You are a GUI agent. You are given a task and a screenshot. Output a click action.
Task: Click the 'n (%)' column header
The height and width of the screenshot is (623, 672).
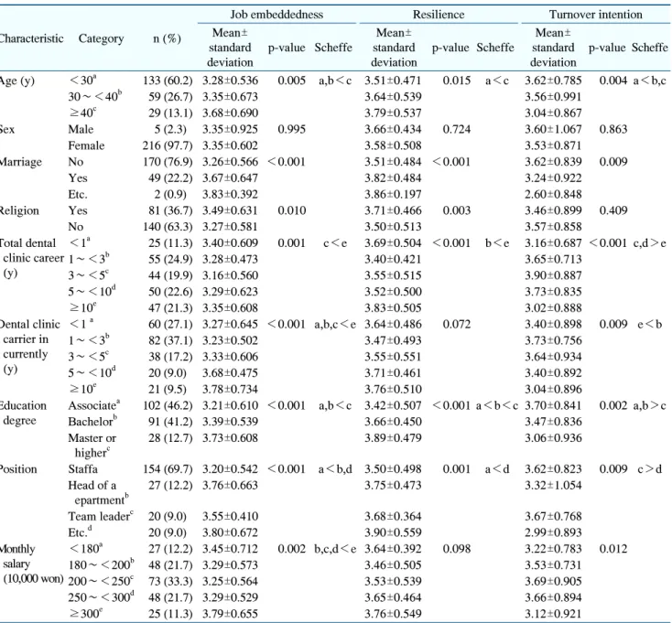[168, 39]
